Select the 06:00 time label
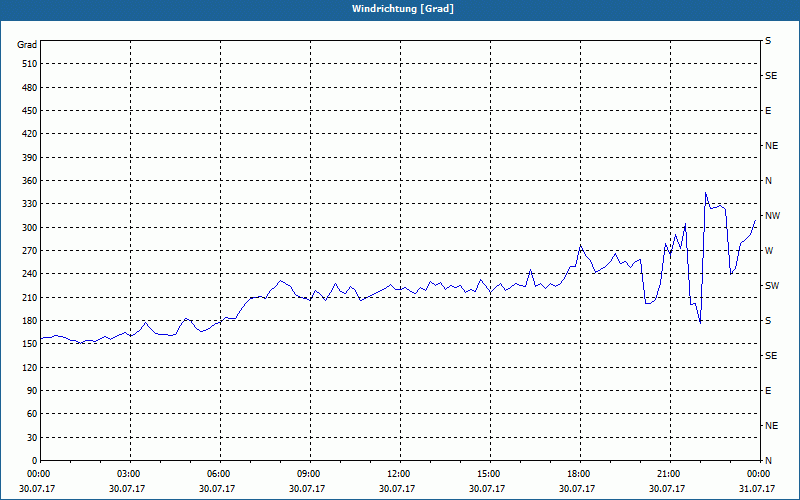The width and height of the screenshot is (800, 500). tap(220, 474)
